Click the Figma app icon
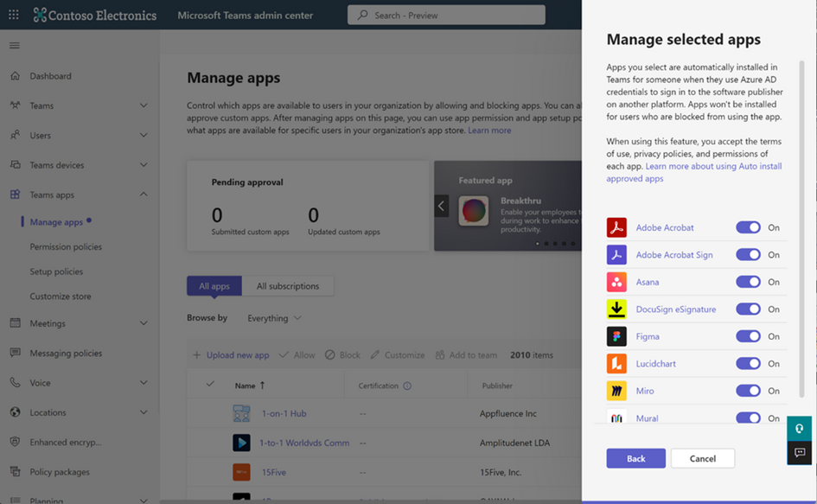Screen dimensions: 817x504 [x=616, y=336]
